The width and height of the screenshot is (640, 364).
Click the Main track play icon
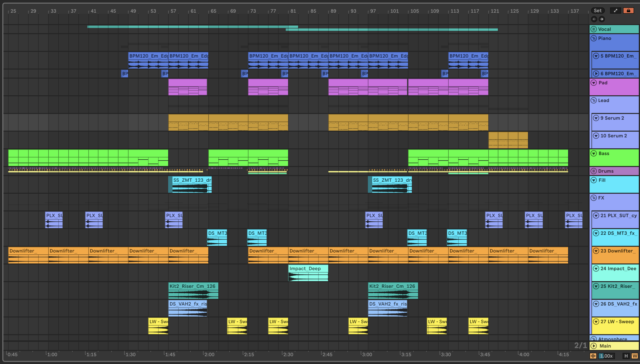pos(594,346)
